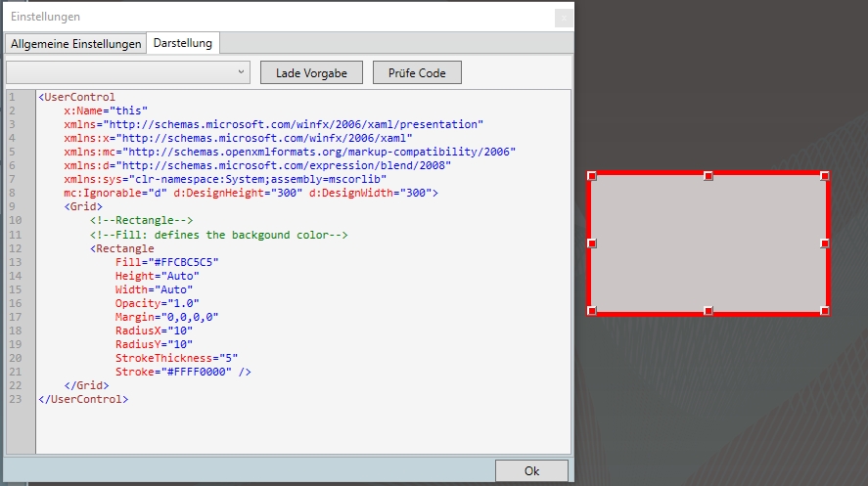This screenshot has width=868, height=486.
Task: Open the template dropdown beside Lade Vorgabe
Action: (x=128, y=72)
